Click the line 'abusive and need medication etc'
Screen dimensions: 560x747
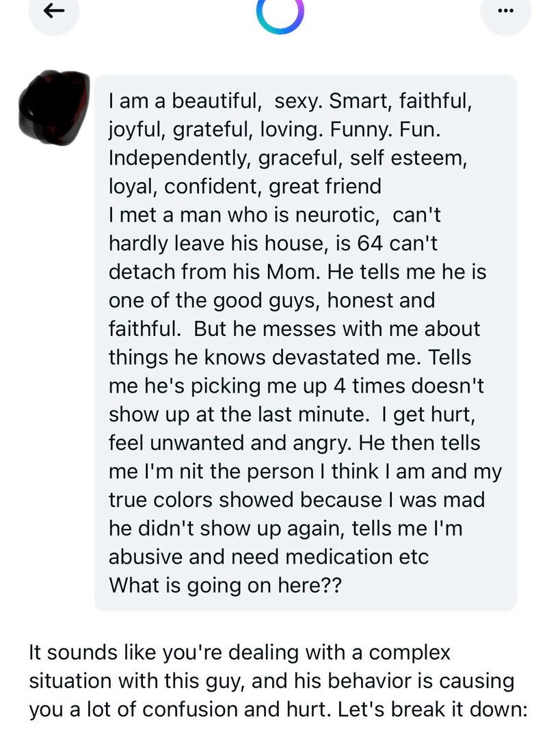point(269,557)
